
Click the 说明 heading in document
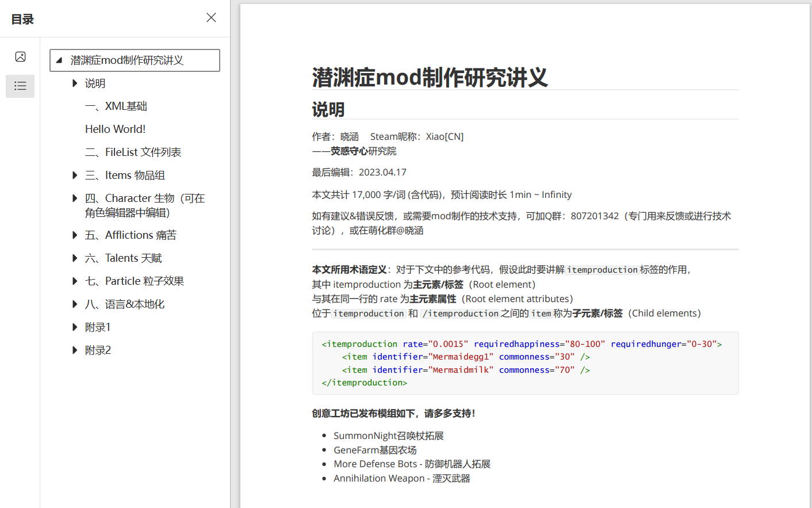tap(328, 109)
